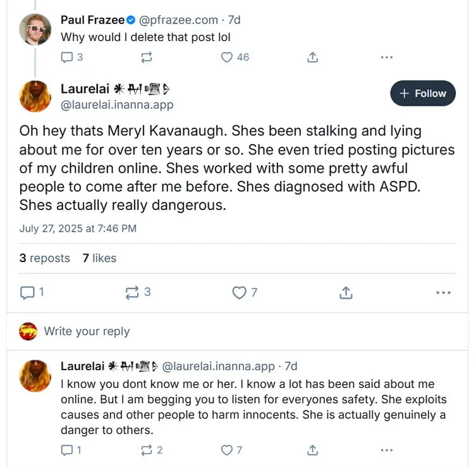Screen dimensions: 476x467
Task: Reply to the main Laurelai post
Action: coord(28,292)
